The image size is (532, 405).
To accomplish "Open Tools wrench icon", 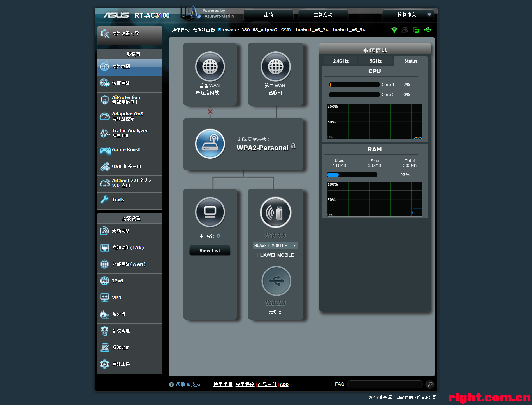I will (x=104, y=200).
